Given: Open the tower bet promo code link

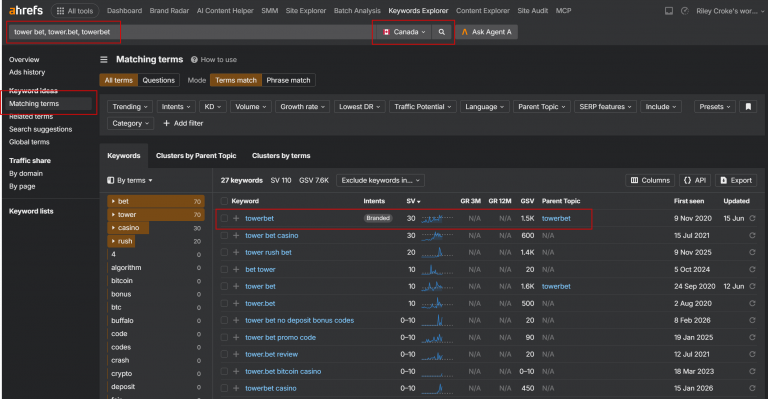Looking at the screenshot, I should click(280, 337).
